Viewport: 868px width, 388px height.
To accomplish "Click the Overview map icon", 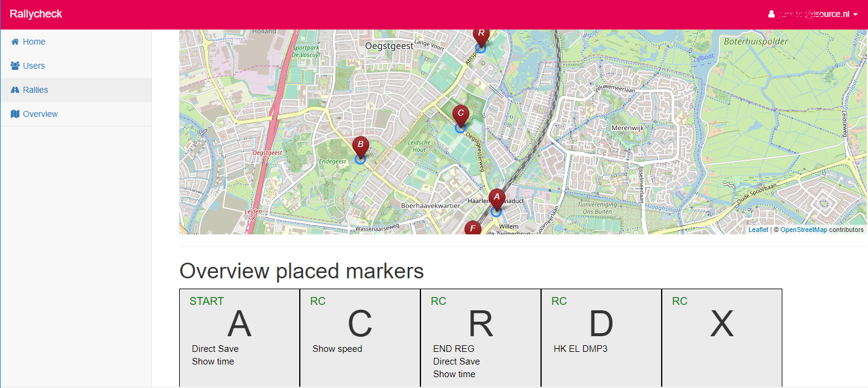I will tap(15, 114).
